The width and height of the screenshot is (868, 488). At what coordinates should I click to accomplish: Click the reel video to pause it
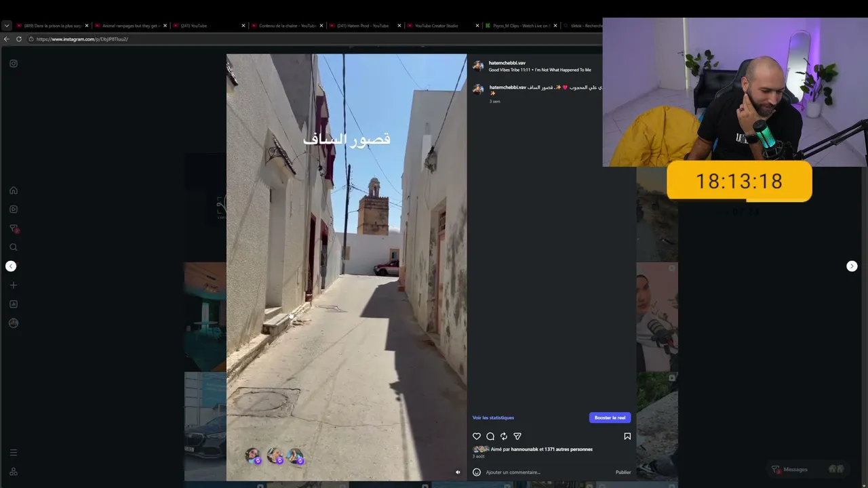[347, 268]
